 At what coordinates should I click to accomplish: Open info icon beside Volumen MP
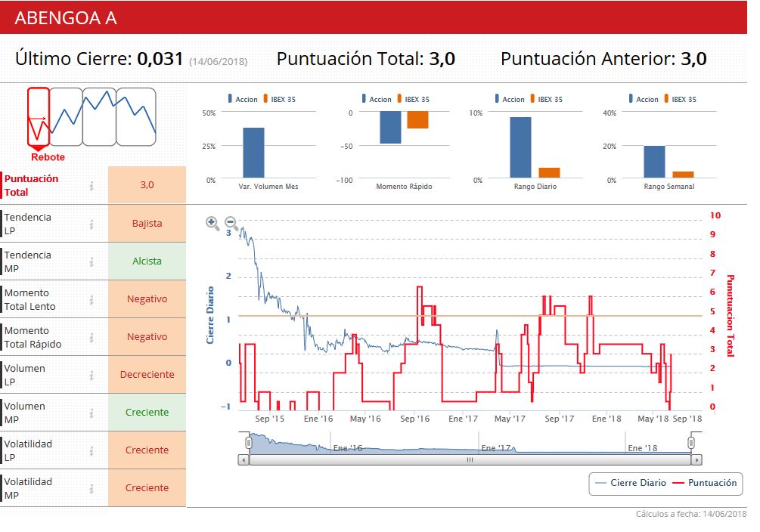(92, 413)
